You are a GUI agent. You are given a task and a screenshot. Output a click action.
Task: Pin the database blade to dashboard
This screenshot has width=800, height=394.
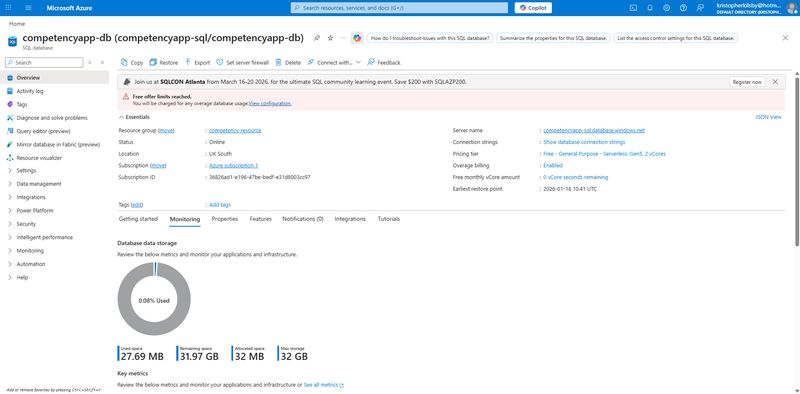(317, 38)
